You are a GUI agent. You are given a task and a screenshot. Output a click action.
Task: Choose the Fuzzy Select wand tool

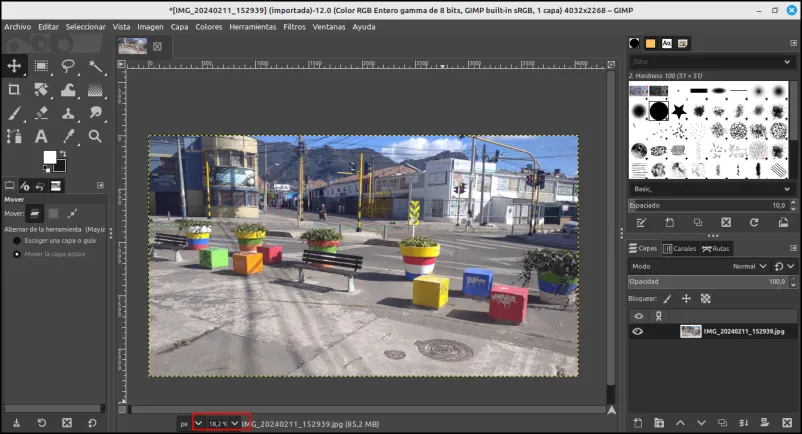point(95,66)
